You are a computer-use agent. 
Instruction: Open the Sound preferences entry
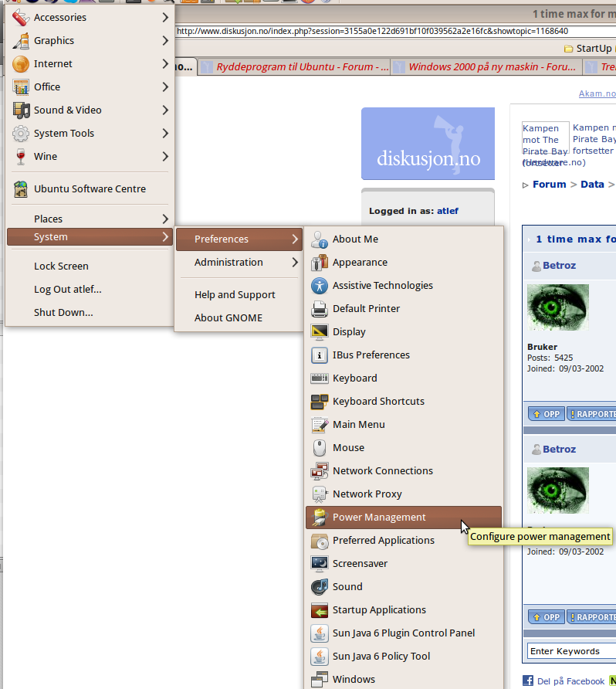(x=404, y=587)
